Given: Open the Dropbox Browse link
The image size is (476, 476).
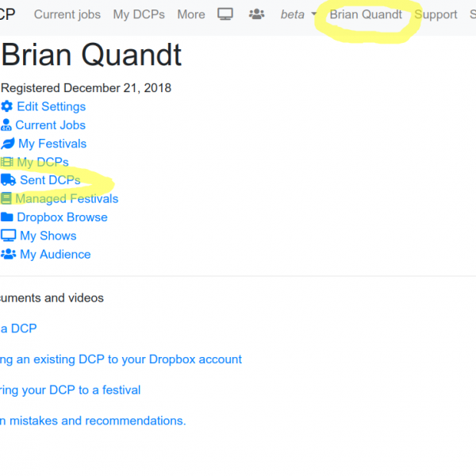Looking at the screenshot, I should (x=62, y=217).
